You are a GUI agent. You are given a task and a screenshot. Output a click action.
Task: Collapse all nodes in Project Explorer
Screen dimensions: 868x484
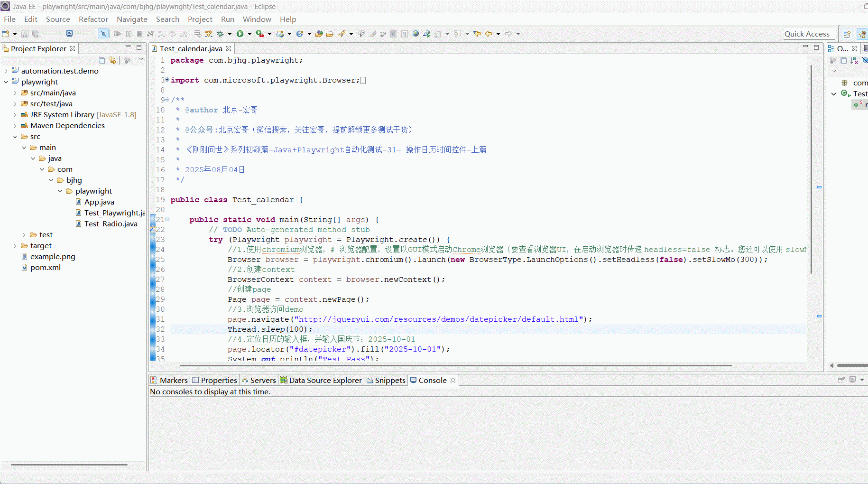(102, 60)
